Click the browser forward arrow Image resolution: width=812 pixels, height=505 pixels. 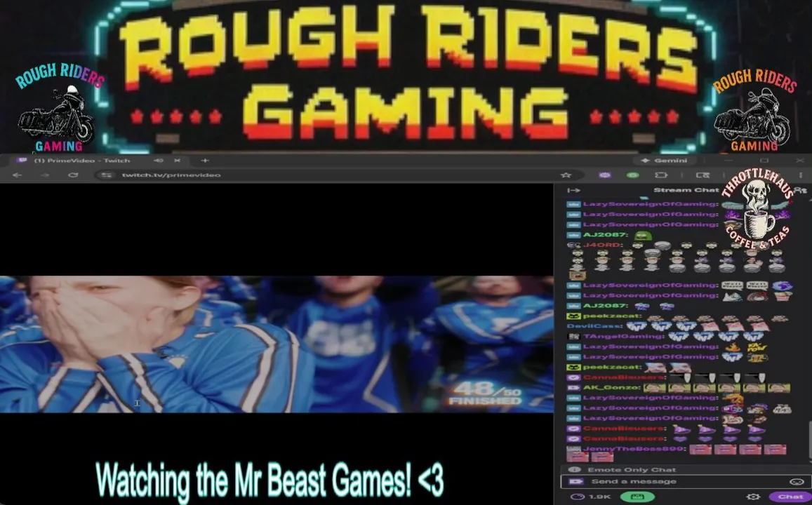(x=46, y=175)
